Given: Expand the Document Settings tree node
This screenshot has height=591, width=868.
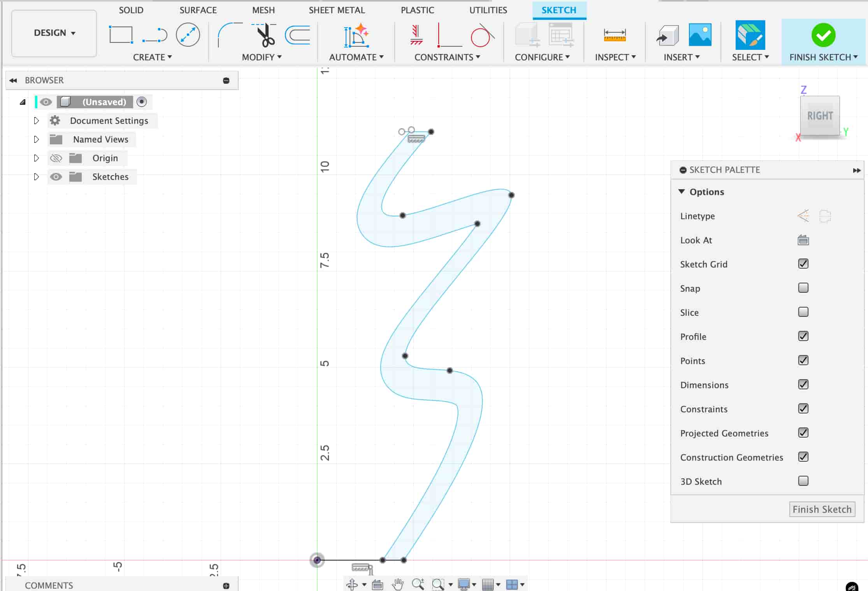Looking at the screenshot, I should (36, 120).
